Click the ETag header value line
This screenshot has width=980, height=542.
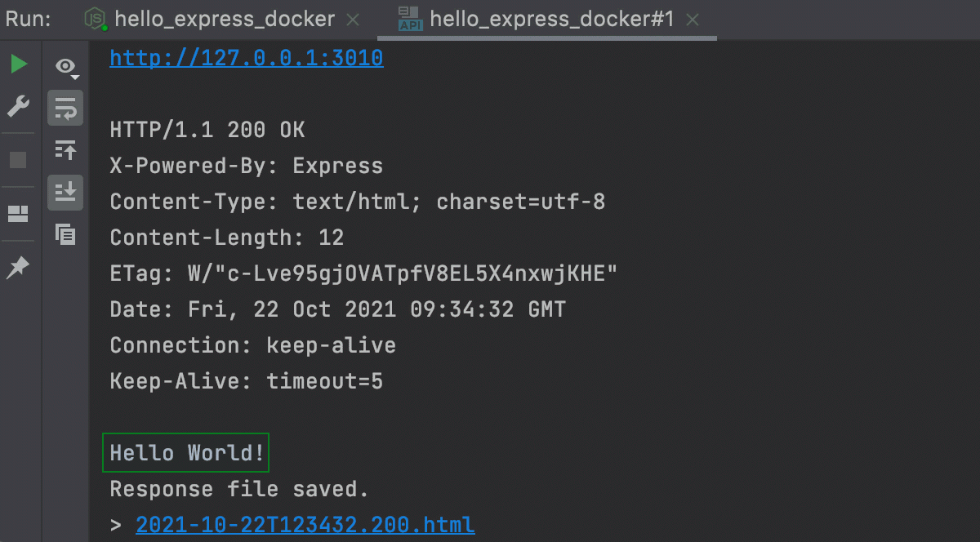coord(363,273)
